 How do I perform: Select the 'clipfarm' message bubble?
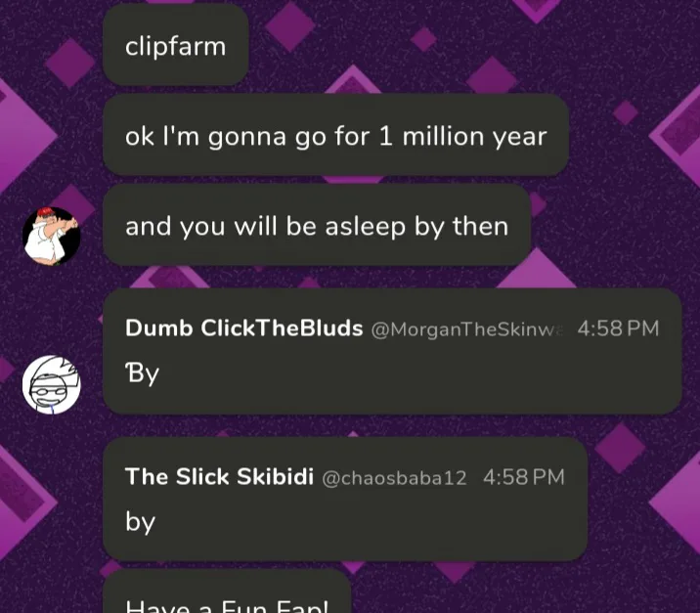point(175,45)
